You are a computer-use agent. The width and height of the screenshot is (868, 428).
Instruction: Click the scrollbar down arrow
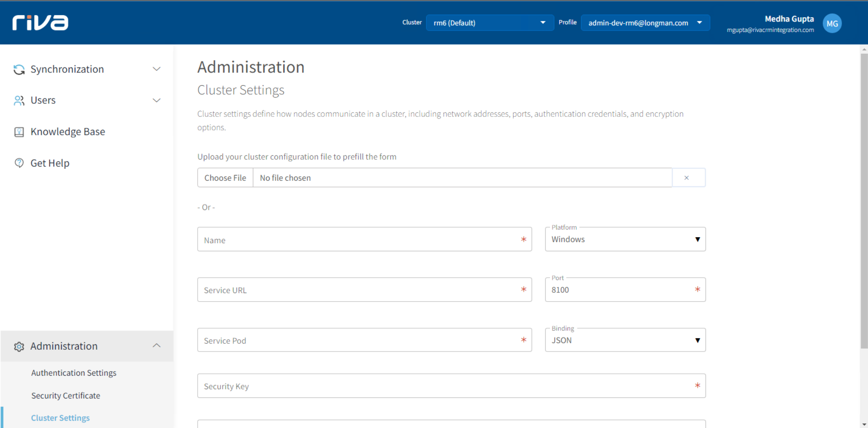point(864,424)
